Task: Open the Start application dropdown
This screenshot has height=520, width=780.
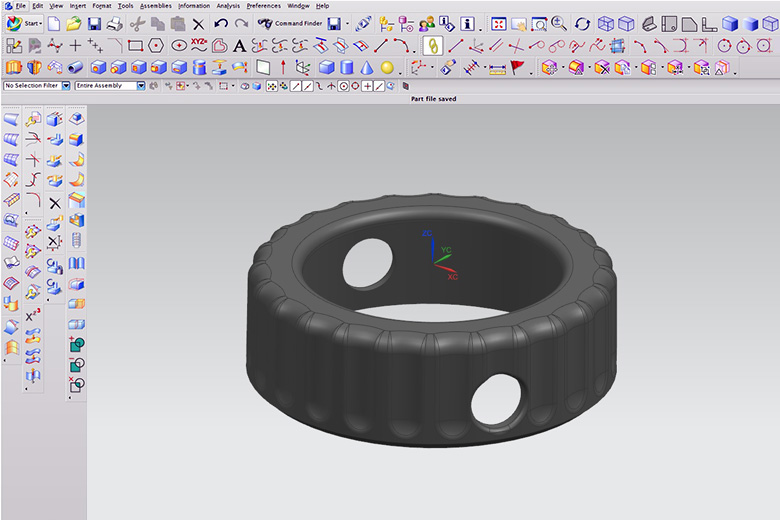Action: (x=27, y=23)
